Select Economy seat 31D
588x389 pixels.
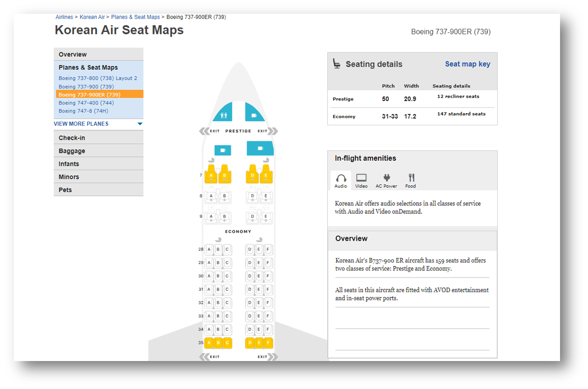(x=250, y=290)
